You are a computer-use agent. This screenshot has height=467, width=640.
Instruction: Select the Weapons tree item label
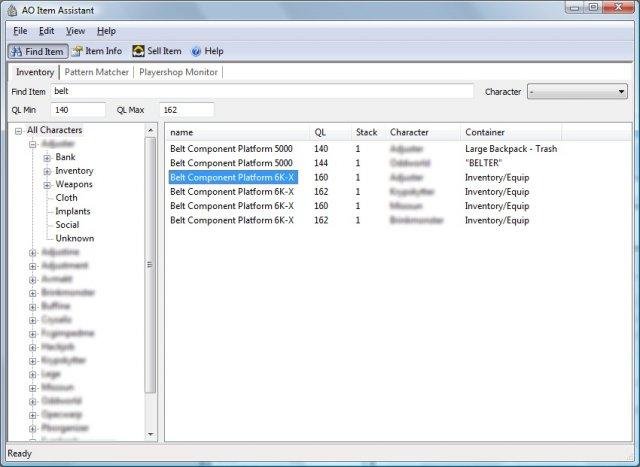click(74, 185)
